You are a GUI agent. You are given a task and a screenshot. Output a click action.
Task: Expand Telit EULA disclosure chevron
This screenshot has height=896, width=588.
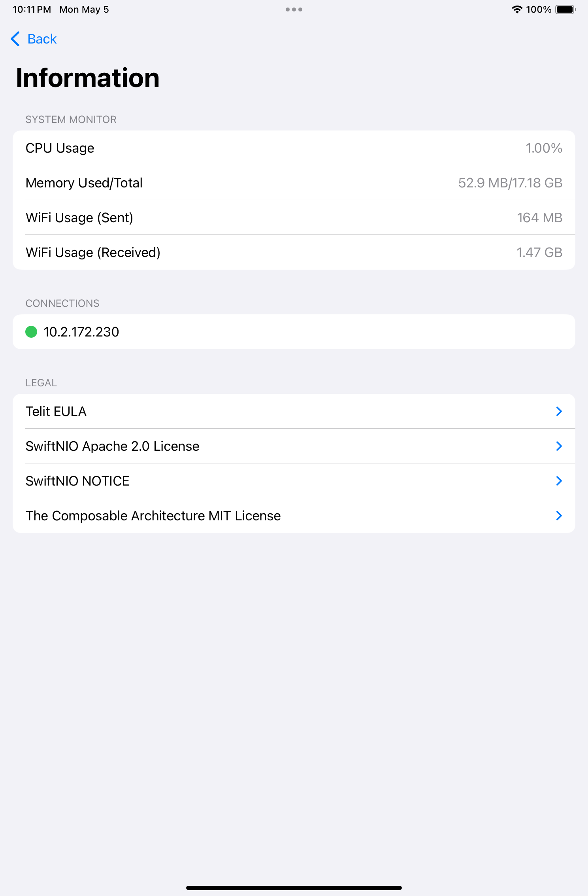[x=559, y=411]
